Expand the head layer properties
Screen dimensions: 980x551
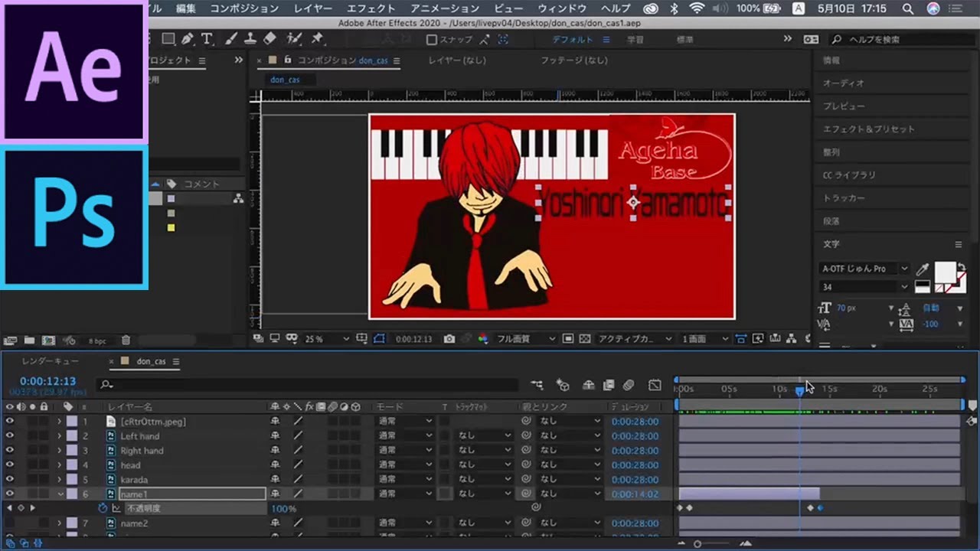point(59,465)
